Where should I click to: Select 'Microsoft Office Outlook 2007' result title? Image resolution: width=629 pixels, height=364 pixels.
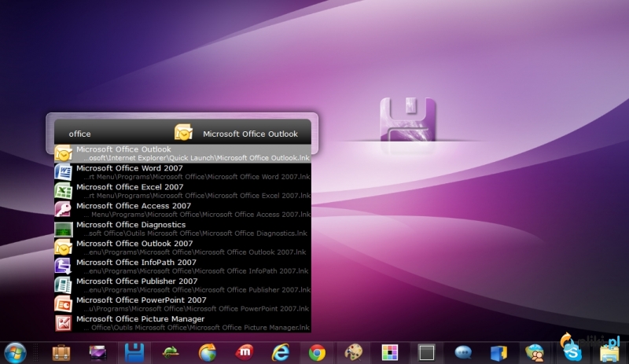134,244
